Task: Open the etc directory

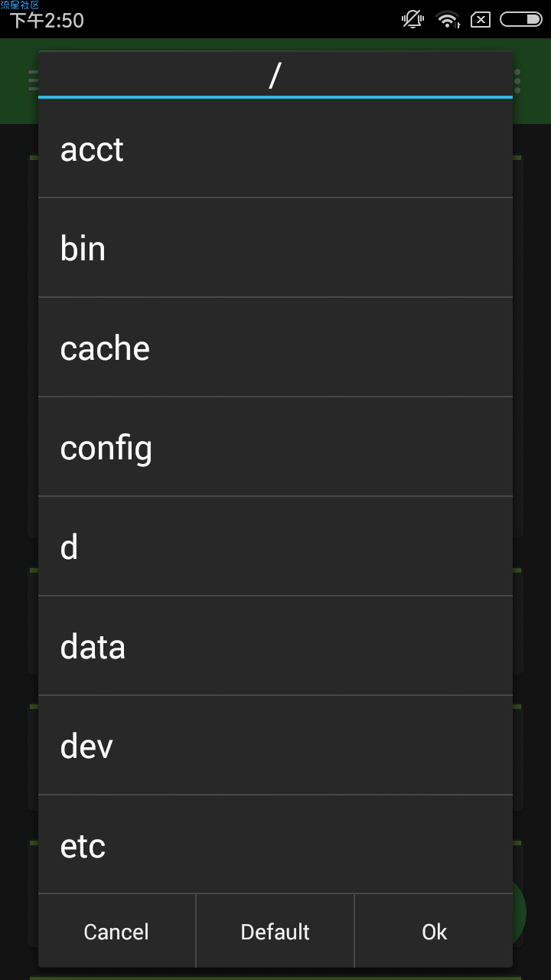Action: tap(275, 844)
